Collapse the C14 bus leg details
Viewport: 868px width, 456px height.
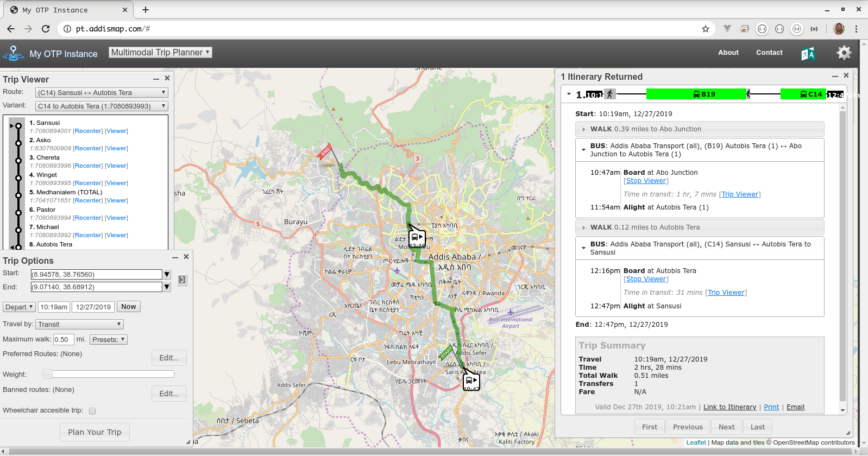click(x=583, y=248)
